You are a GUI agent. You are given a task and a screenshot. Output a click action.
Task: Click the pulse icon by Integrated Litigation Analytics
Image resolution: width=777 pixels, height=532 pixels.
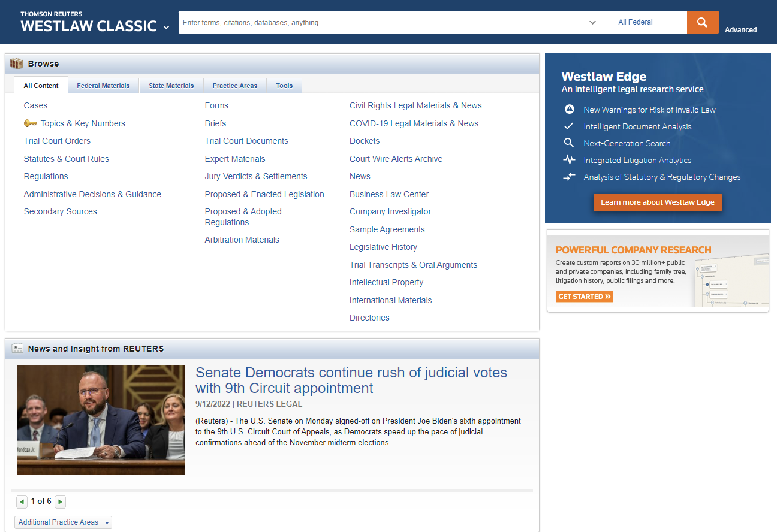coord(569,160)
